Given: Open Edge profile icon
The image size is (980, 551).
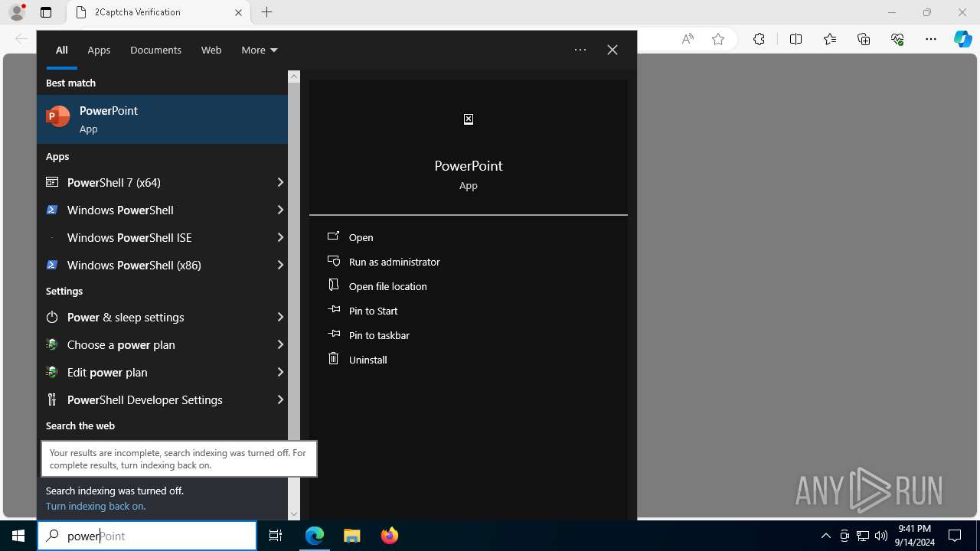Looking at the screenshot, I should click(x=17, y=12).
